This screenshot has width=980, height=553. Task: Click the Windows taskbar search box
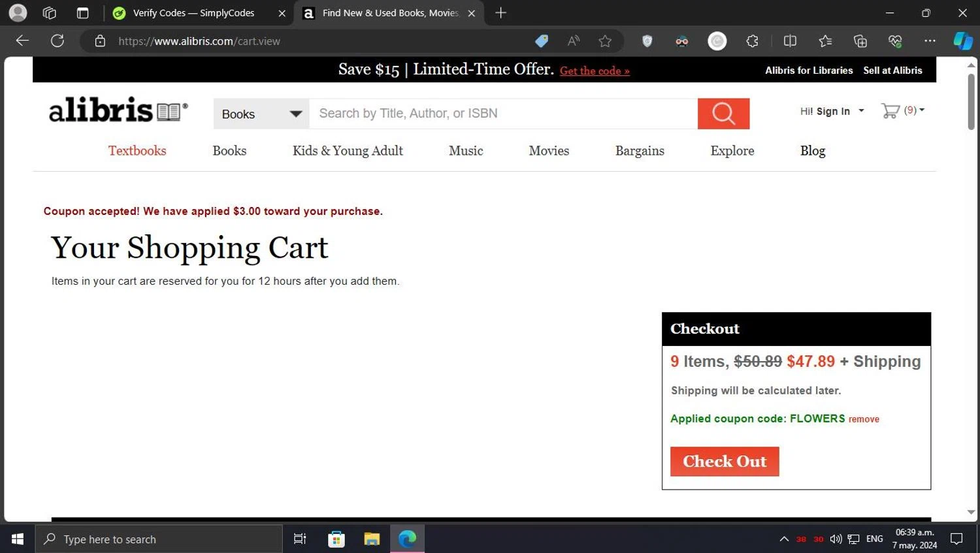pos(159,539)
